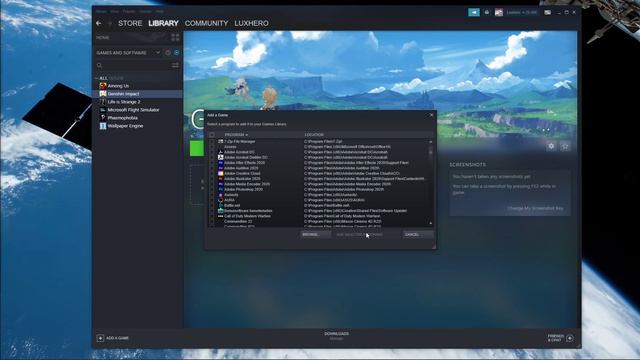Check the Adobe Creative Cloud checkbox
The width and height of the screenshot is (640, 360).
pyautogui.click(x=212, y=173)
